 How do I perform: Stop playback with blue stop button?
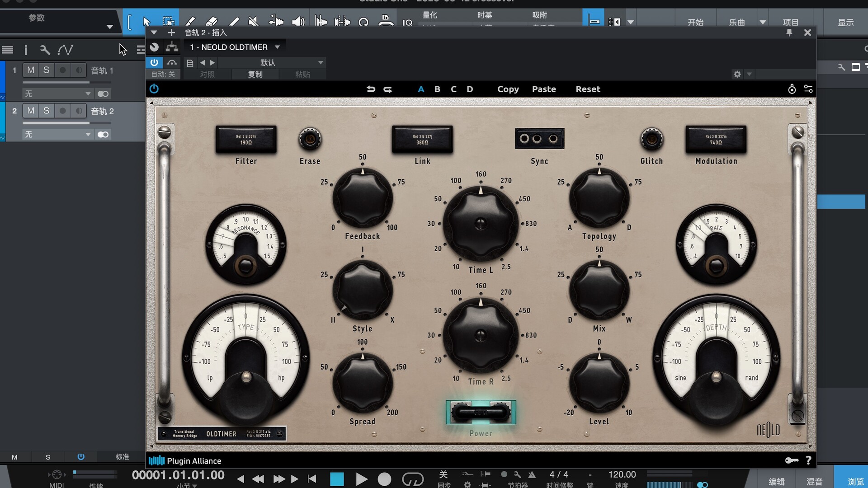pyautogui.click(x=337, y=479)
